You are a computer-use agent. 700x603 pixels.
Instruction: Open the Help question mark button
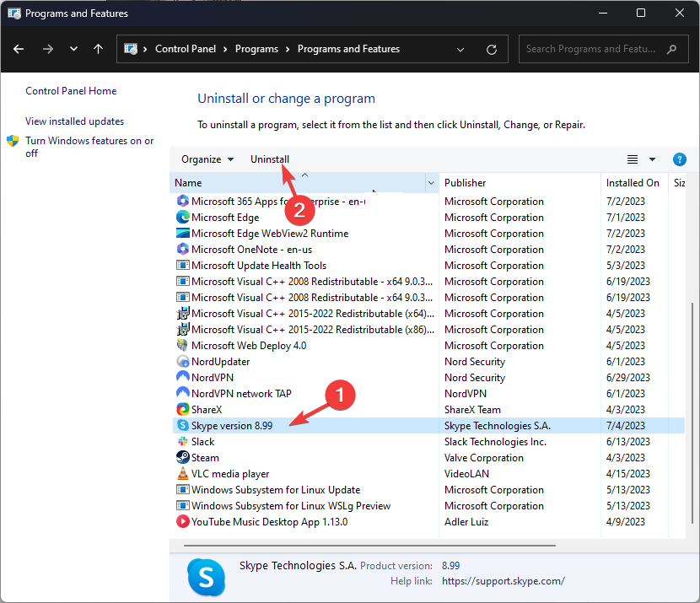(x=679, y=159)
